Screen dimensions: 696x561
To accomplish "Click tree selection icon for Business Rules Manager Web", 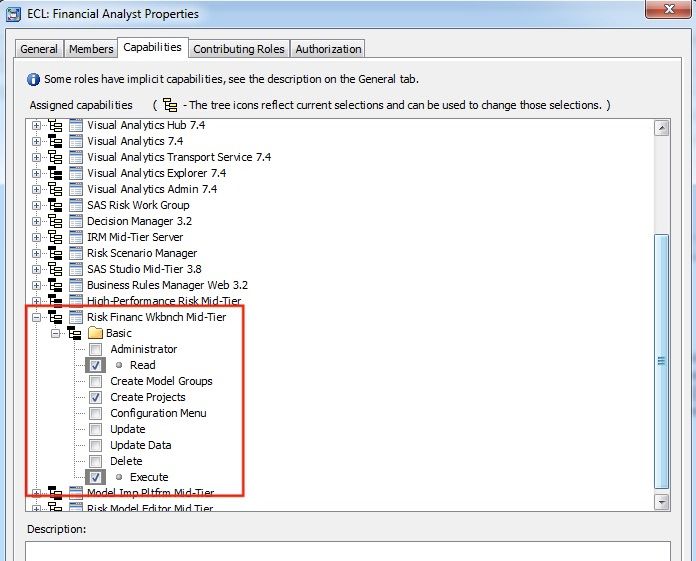I will click(55, 285).
